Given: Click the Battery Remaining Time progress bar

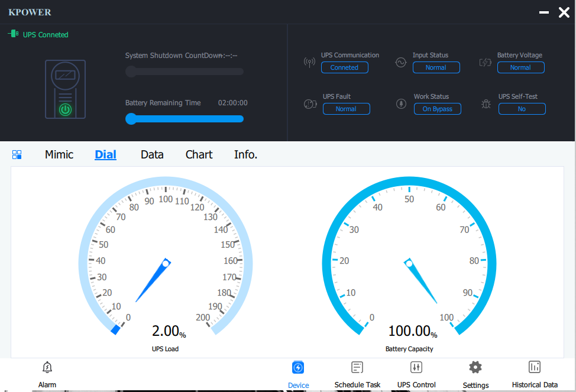Looking at the screenshot, I should (x=185, y=119).
